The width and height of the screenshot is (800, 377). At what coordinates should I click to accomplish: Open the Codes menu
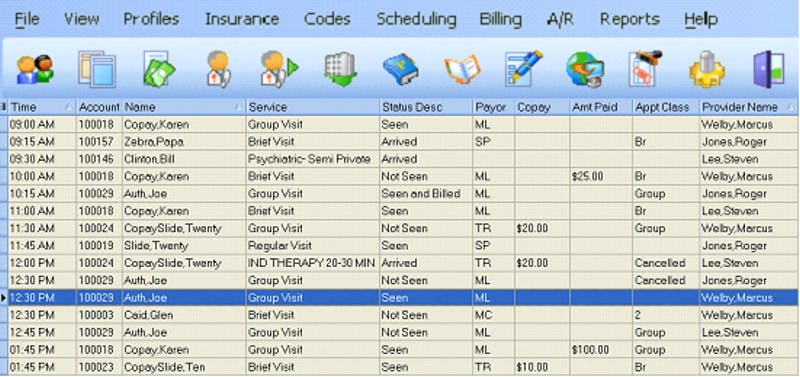tap(327, 20)
